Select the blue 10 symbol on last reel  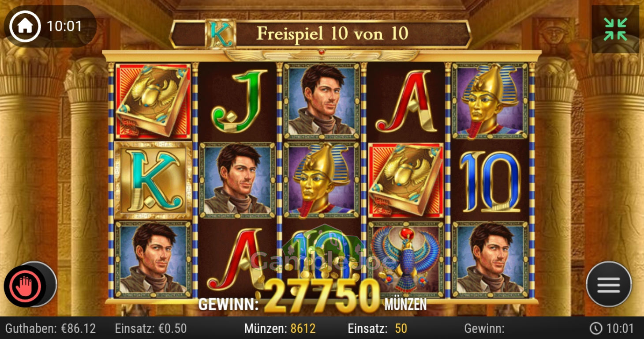pyautogui.click(x=490, y=181)
